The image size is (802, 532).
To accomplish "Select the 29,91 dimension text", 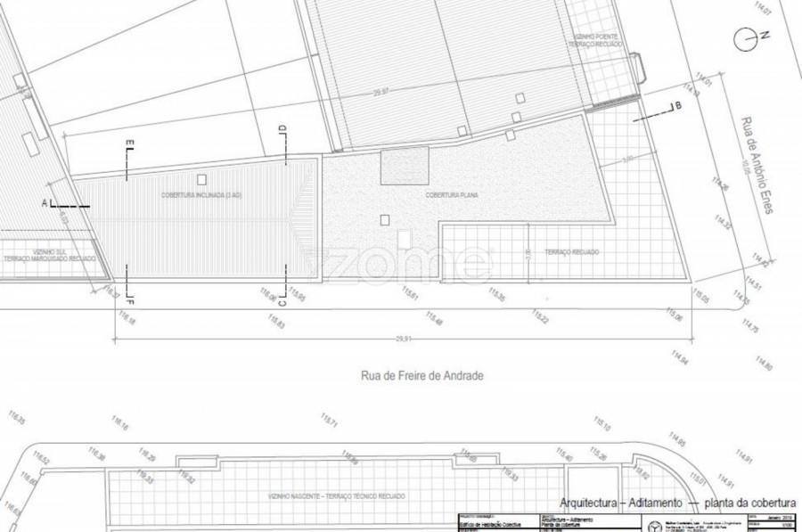I will [x=404, y=339].
